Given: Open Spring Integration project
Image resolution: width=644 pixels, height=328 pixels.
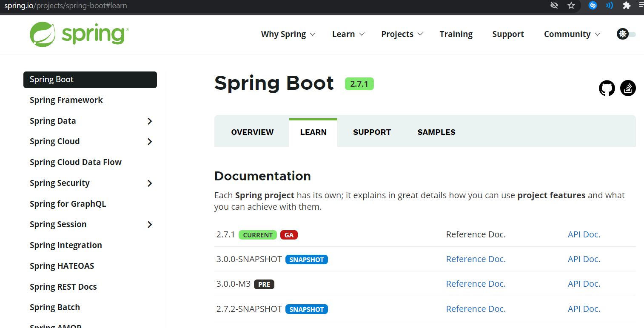Looking at the screenshot, I should pyautogui.click(x=66, y=245).
